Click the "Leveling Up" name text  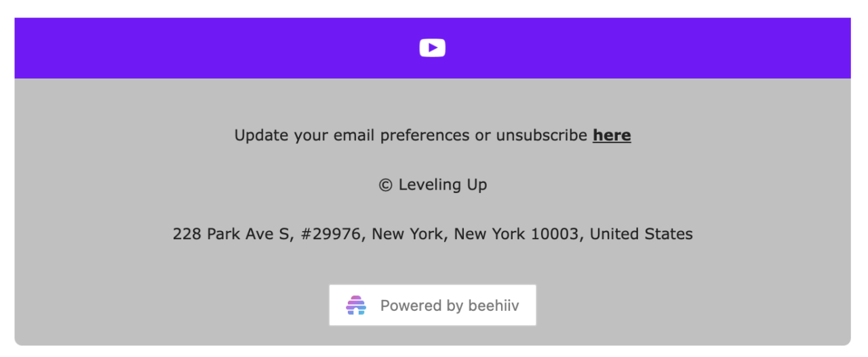point(442,185)
